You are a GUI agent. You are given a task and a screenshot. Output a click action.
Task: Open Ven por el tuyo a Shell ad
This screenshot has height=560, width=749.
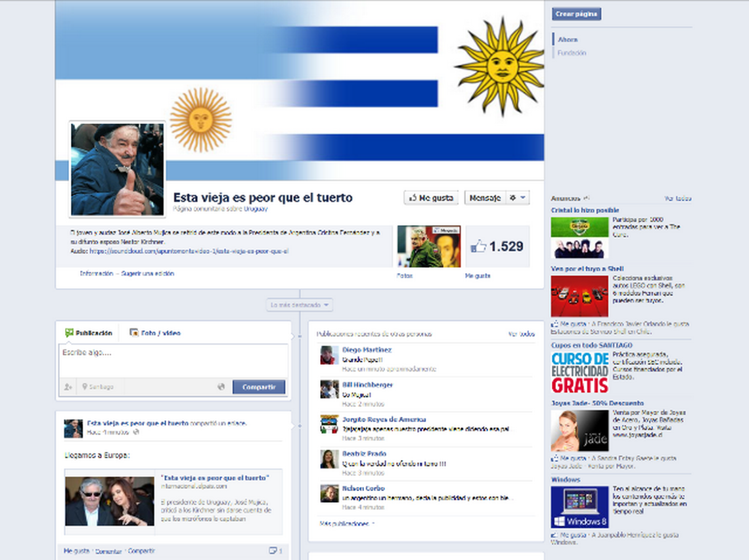587,269
